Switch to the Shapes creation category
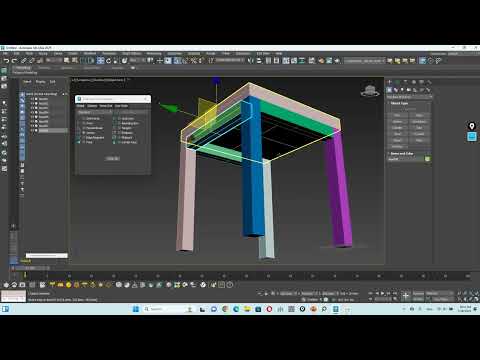This screenshot has height=360, width=480. click(x=396, y=90)
